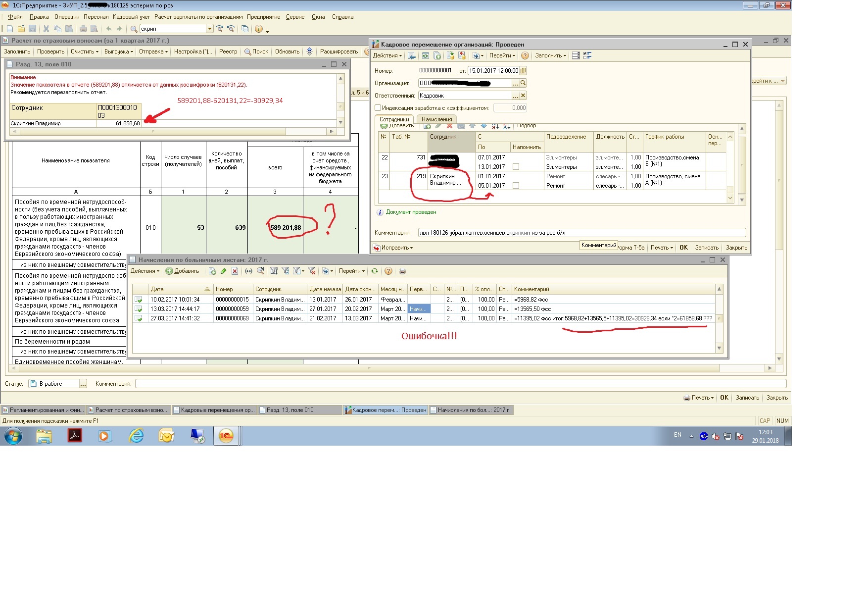Image resolution: width=868 pixels, height=614 pixels.
Task: Click the New document icon in main toolbar
Action: pos(10,29)
